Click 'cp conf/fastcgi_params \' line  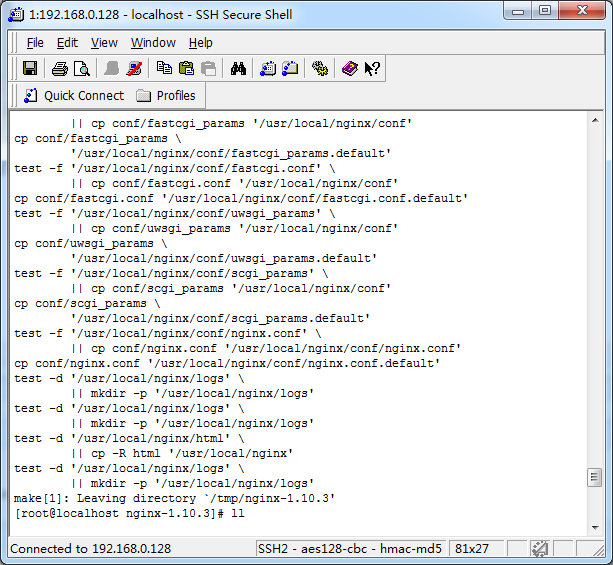[x=98, y=138]
